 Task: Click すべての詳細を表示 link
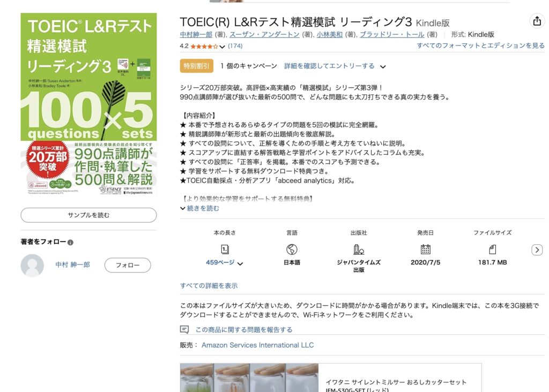point(209,285)
